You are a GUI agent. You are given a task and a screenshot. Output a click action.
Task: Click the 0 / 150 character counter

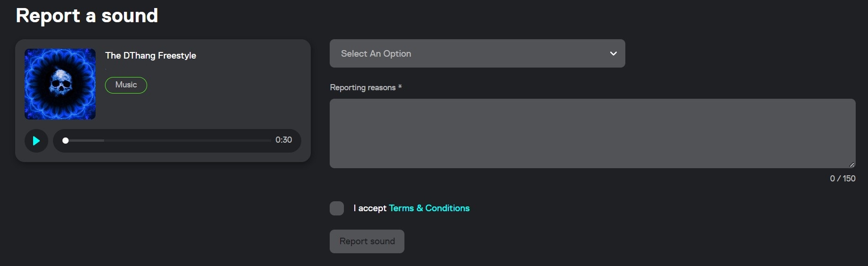842,179
